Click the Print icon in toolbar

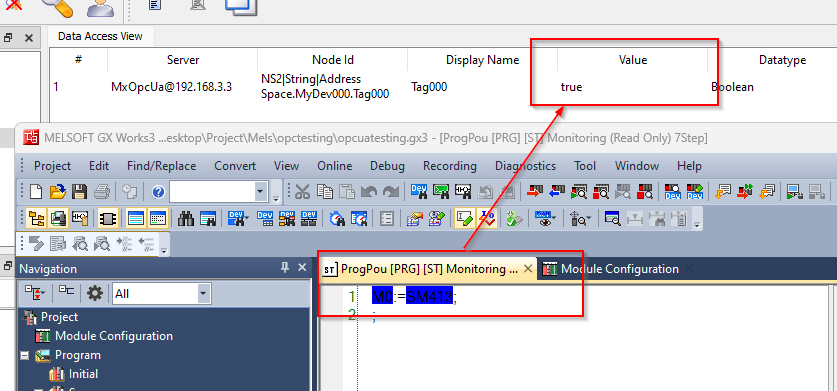101,191
